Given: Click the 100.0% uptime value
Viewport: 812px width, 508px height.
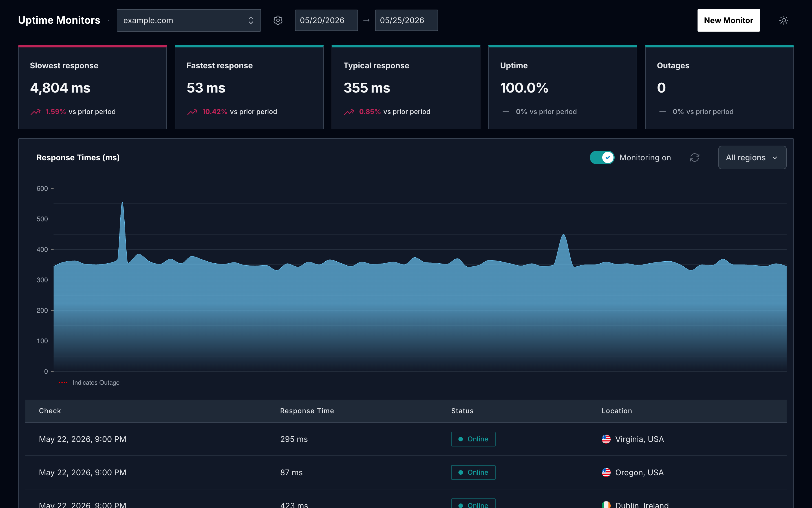Looking at the screenshot, I should click(524, 88).
